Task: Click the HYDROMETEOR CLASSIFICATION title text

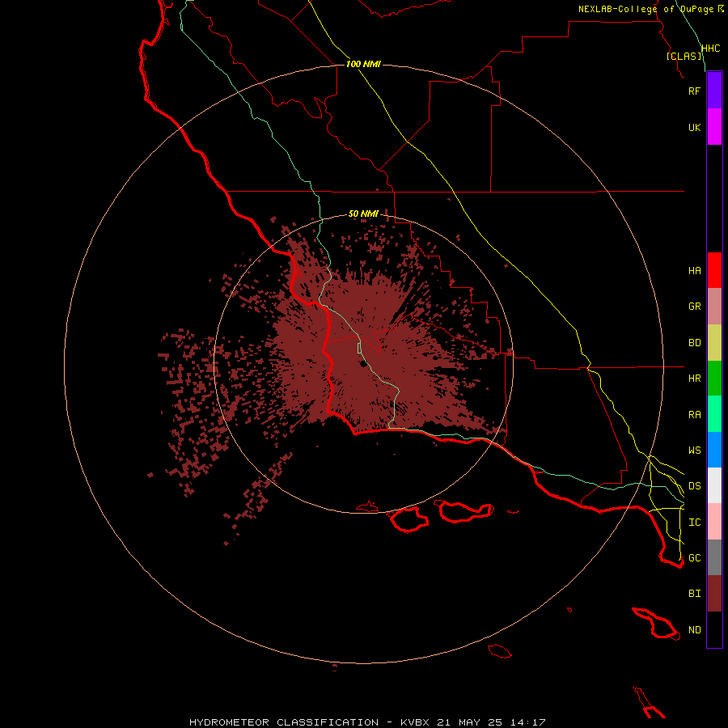Action: click(284, 722)
